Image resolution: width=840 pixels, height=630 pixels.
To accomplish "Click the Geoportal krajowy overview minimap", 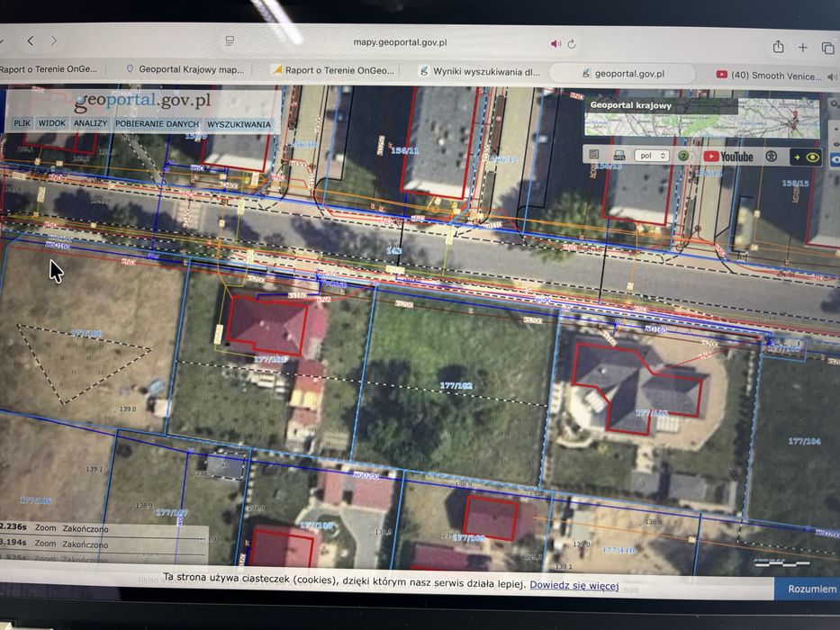I will click(701, 118).
